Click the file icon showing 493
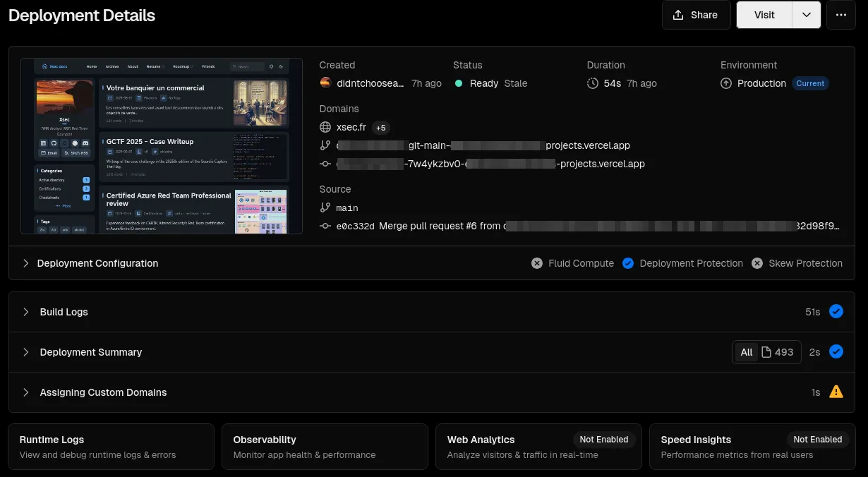This screenshot has height=477, width=868. coord(766,352)
